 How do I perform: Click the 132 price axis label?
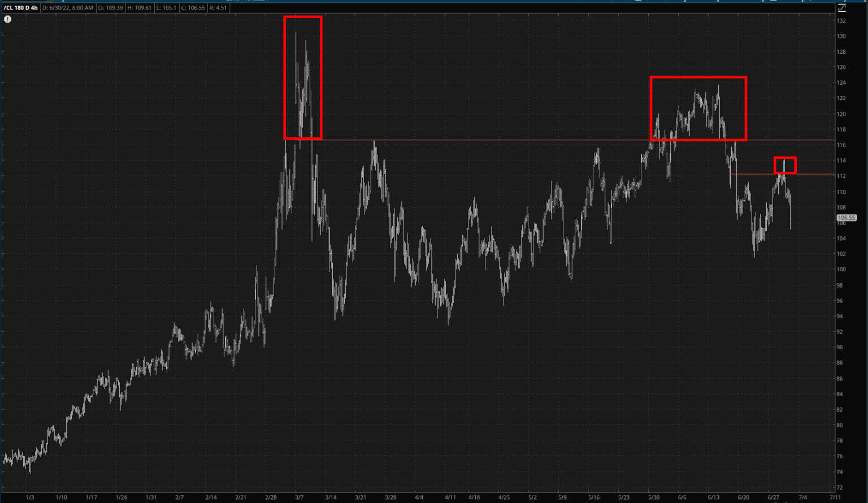tap(841, 21)
